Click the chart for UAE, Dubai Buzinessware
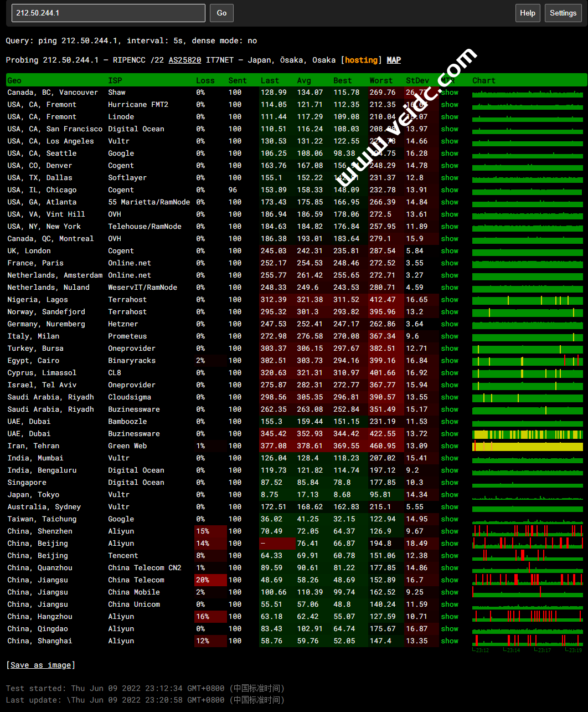The height and width of the screenshot is (712, 588). (x=527, y=434)
